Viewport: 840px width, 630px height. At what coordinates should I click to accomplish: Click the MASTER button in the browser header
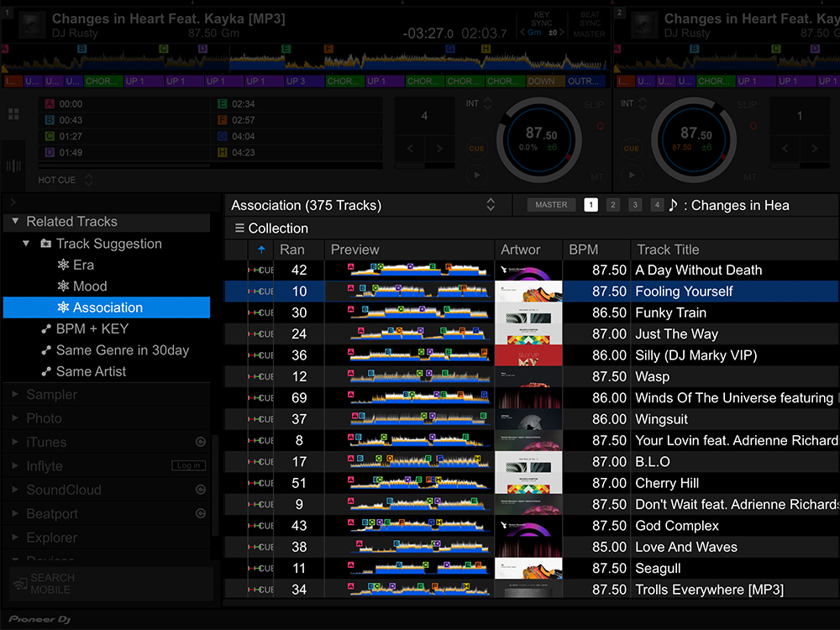pyautogui.click(x=551, y=205)
